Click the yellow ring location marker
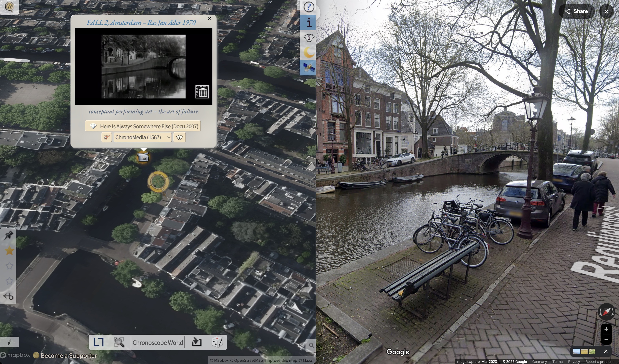This screenshot has width=619, height=364. coord(158,182)
